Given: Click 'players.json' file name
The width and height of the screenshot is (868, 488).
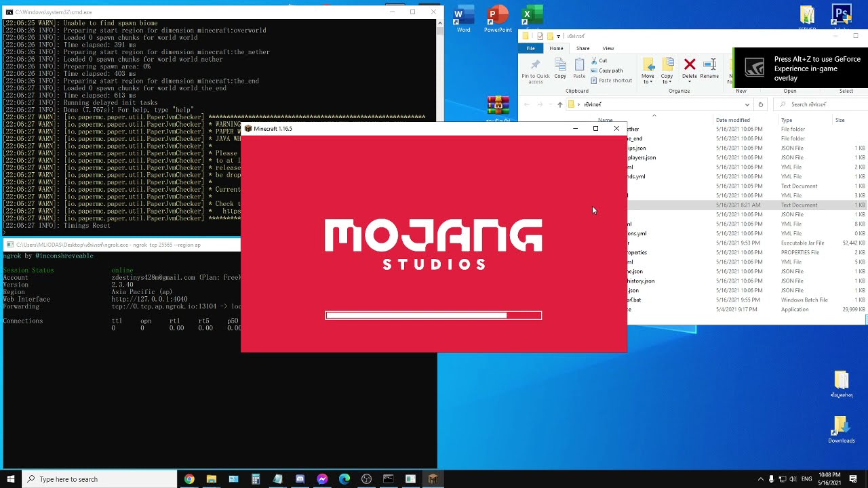Looking at the screenshot, I should (x=642, y=157).
